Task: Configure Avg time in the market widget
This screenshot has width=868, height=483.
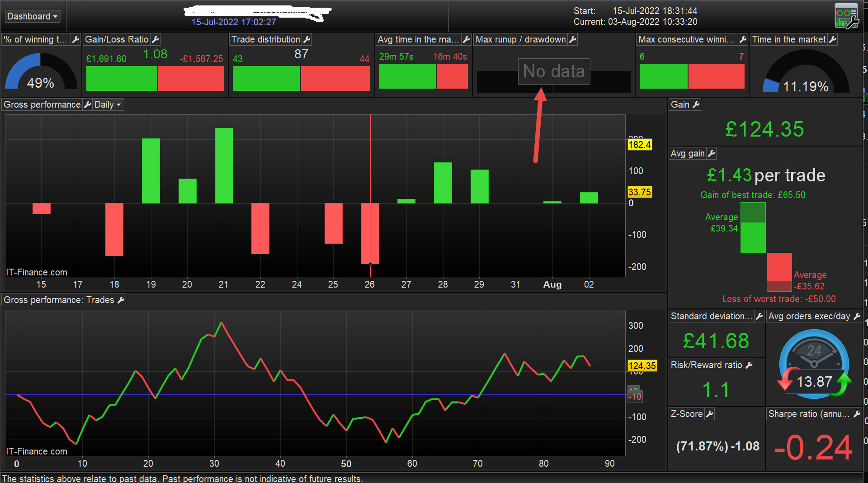Action: pos(467,39)
